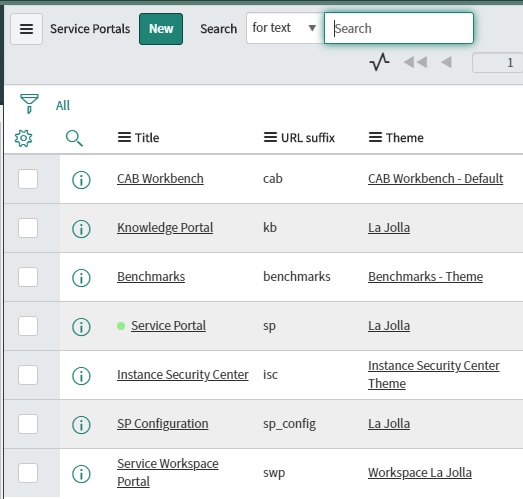Viewport: 523px width, 499px height.
Task: Preview Knowledge Portal record info icon
Action: (x=81, y=229)
